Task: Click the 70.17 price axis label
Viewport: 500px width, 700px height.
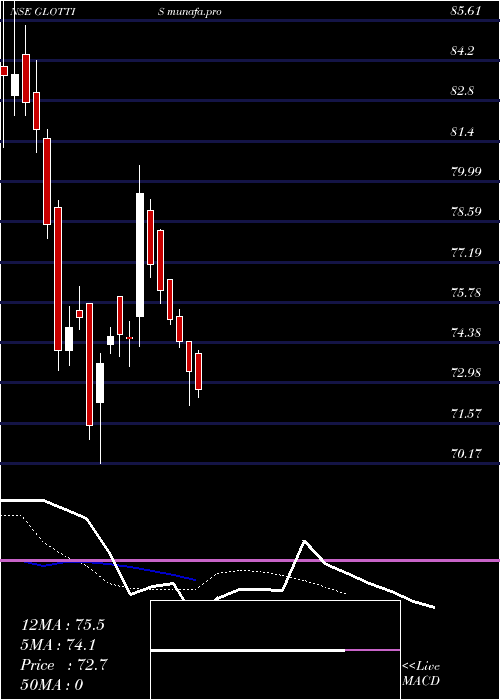Action: click(x=466, y=454)
